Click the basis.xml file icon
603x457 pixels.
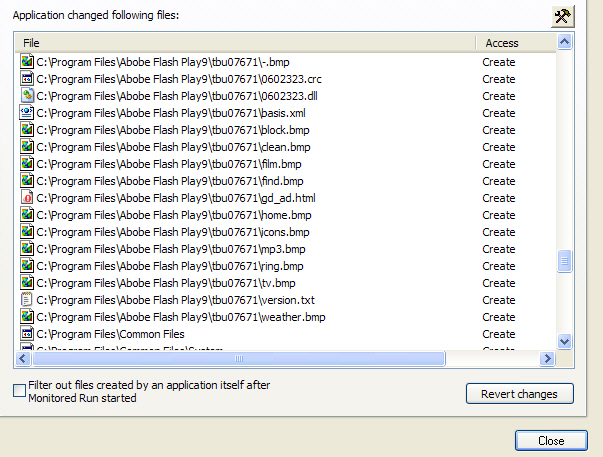(28, 113)
